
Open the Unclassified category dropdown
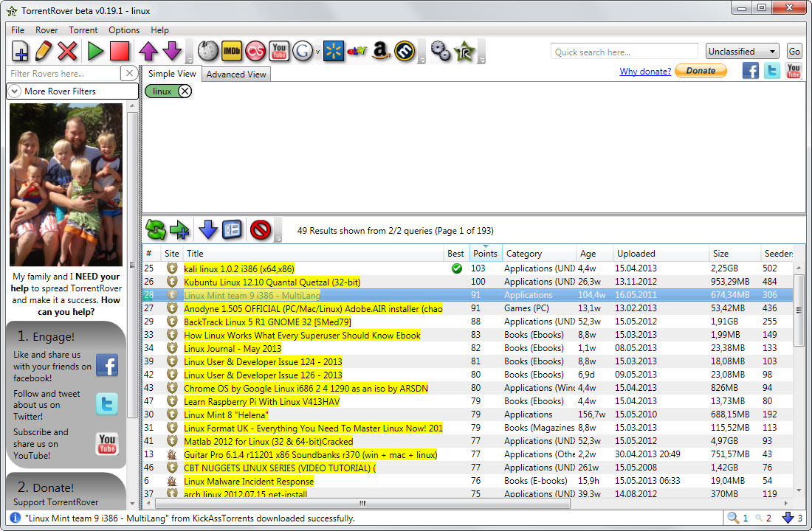click(742, 51)
